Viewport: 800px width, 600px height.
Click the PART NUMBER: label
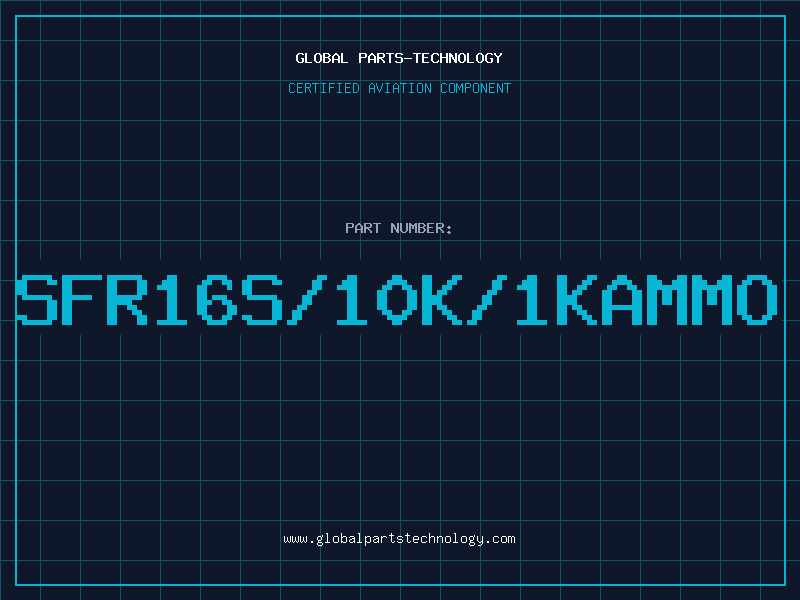[399, 228]
